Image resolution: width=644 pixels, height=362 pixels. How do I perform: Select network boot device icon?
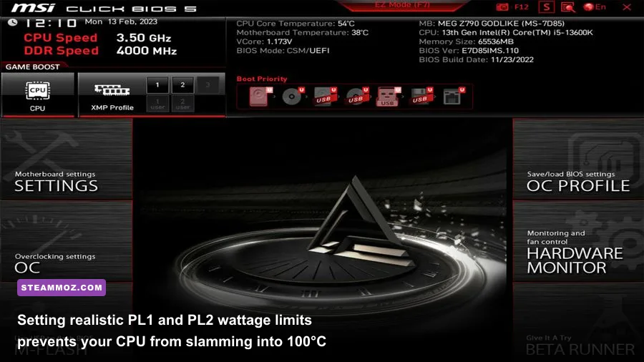point(454,97)
